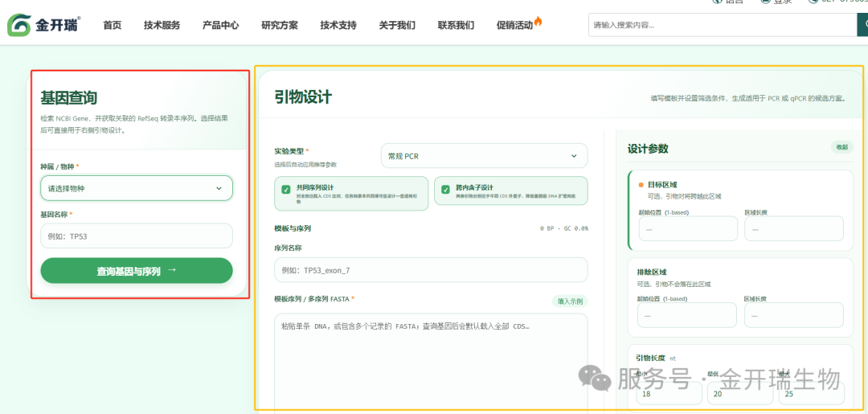The height and width of the screenshot is (414, 868).
Task: Click the 设计参数 heading
Action: tap(648, 149)
